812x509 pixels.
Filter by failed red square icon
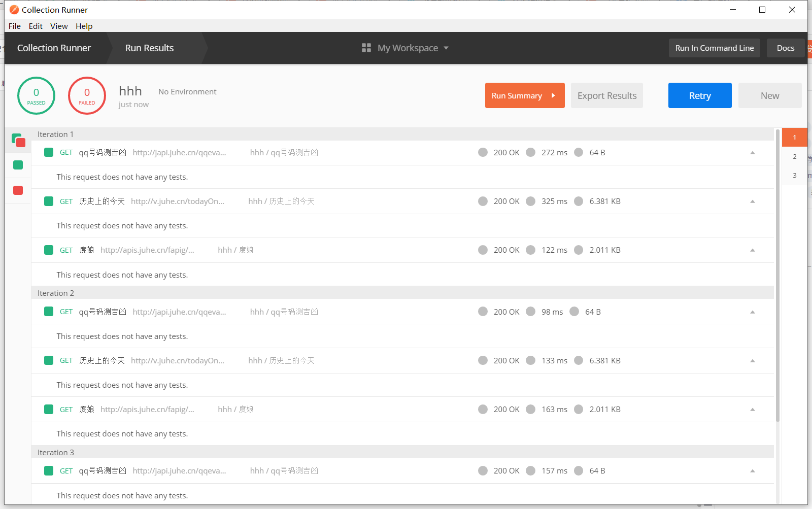tap(18, 190)
